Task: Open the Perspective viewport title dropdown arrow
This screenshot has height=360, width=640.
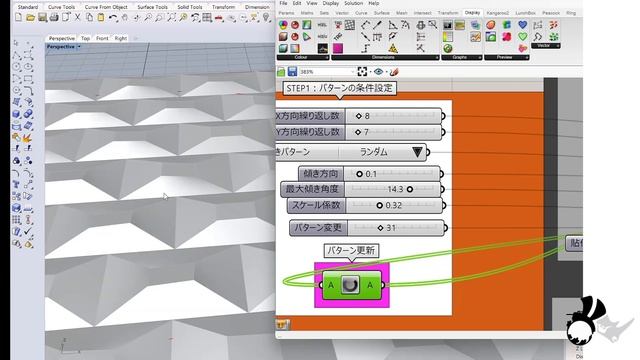Action: (79, 47)
